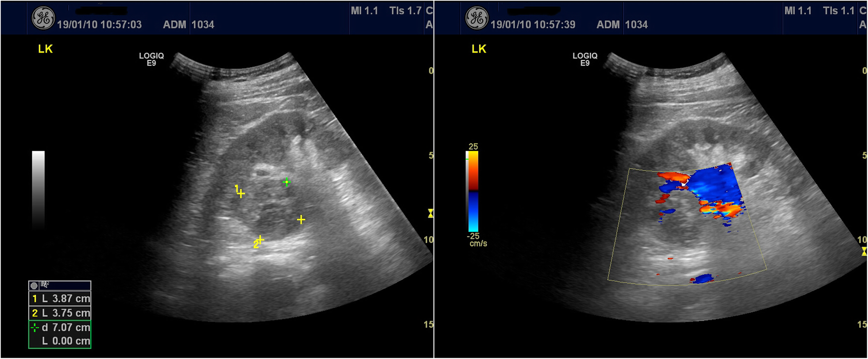868x359 pixels.
Task: Click depth mark 15 on right scan scale
Action: coord(862,325)
